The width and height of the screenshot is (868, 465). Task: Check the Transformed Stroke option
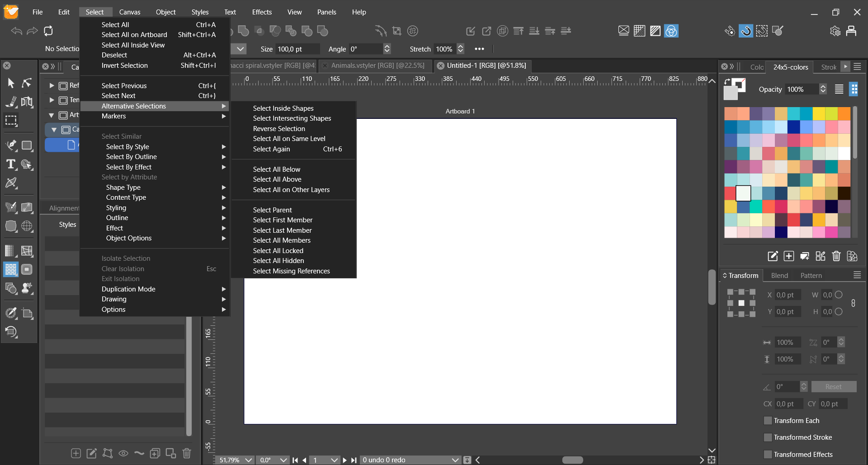coord(768,437)
